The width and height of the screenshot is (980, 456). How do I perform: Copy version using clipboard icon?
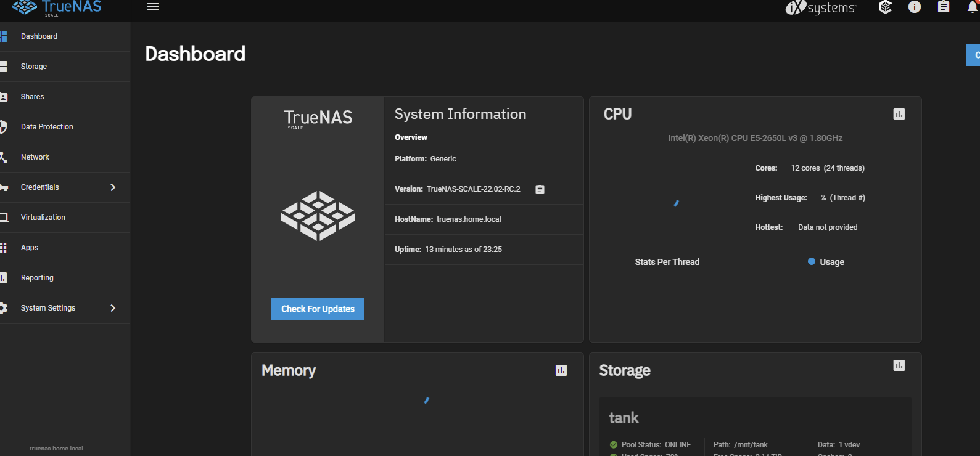(x=540, y=190)
